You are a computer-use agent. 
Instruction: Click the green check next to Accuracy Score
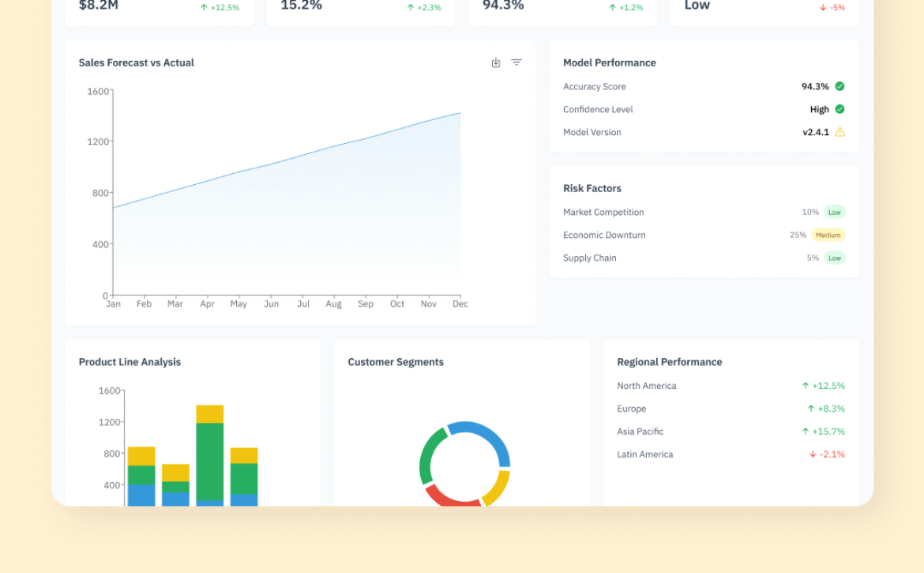(839, 86)
